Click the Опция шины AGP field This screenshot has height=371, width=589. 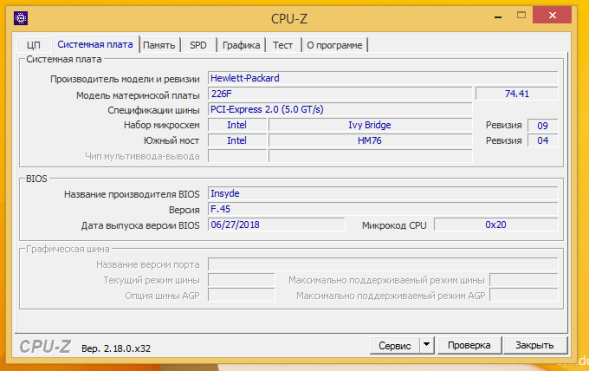(x=241, y=296)
